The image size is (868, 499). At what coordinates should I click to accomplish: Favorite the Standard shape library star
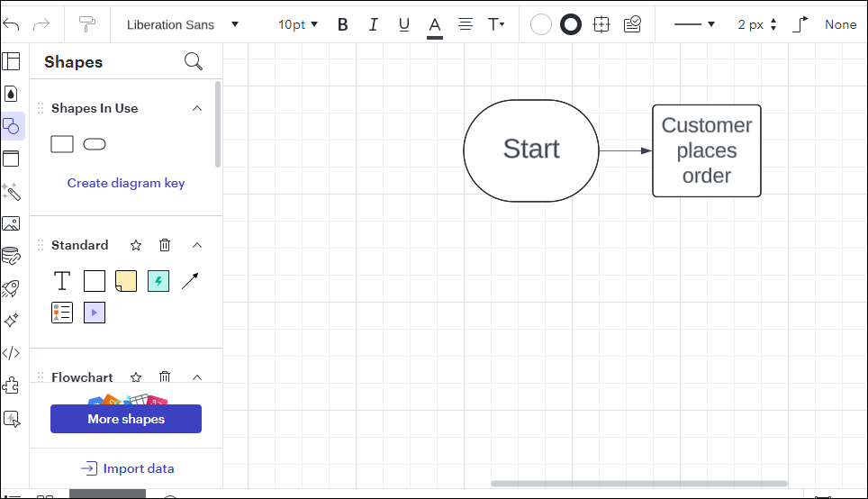(136, 245)
